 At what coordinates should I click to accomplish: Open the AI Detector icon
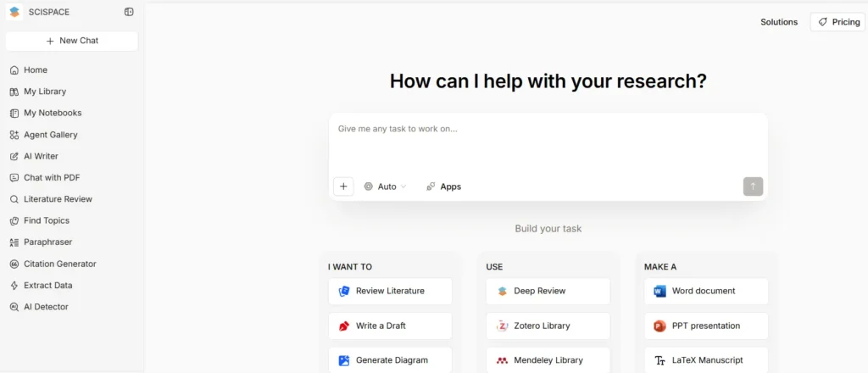point(14,307)
